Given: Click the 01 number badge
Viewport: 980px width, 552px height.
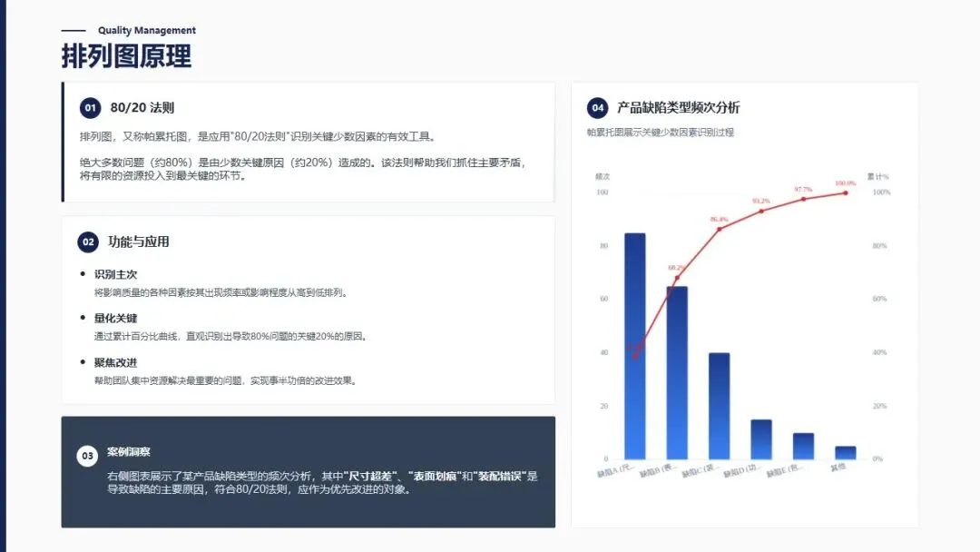Looking at the screenshot, I should [x=91, y=107].
